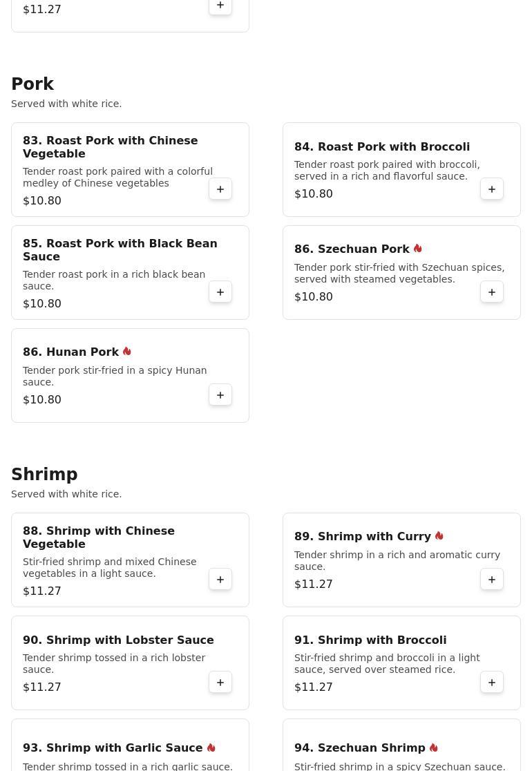The height and width of the screenshot is (771, 532).
Task: Click the Pork section heading
Action: click(32, 84)
